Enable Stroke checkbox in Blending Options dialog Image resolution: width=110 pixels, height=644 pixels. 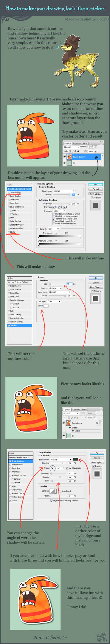coord(9,232)
